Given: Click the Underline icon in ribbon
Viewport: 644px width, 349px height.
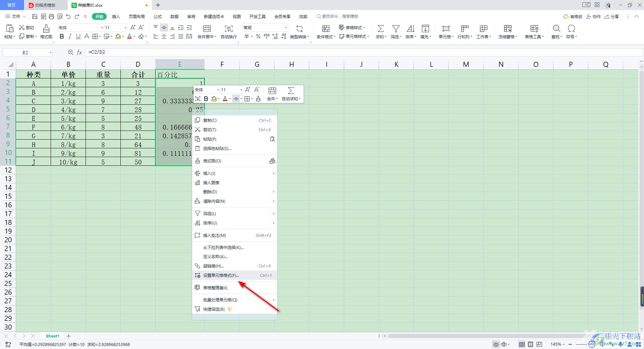Looking at the screenshot, I should (78, 37).
